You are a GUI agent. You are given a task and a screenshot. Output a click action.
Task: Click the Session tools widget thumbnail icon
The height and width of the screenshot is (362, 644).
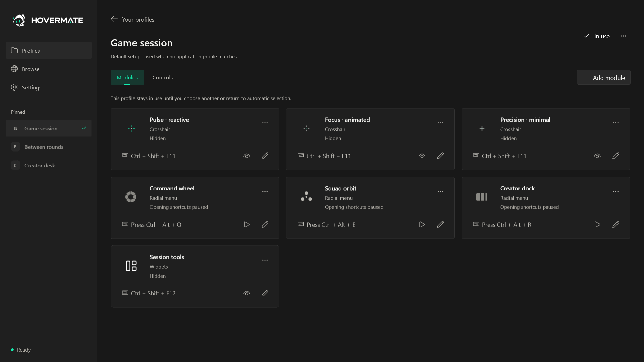tap(131, 266)
